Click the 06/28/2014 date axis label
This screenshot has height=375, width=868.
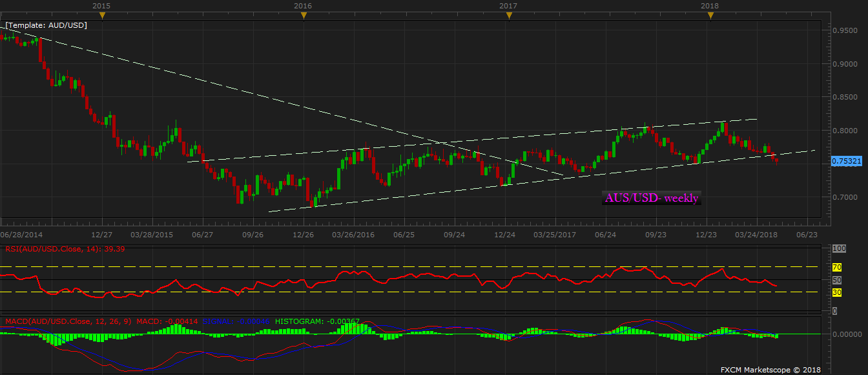pyautogui.click(x=20, y=235)
